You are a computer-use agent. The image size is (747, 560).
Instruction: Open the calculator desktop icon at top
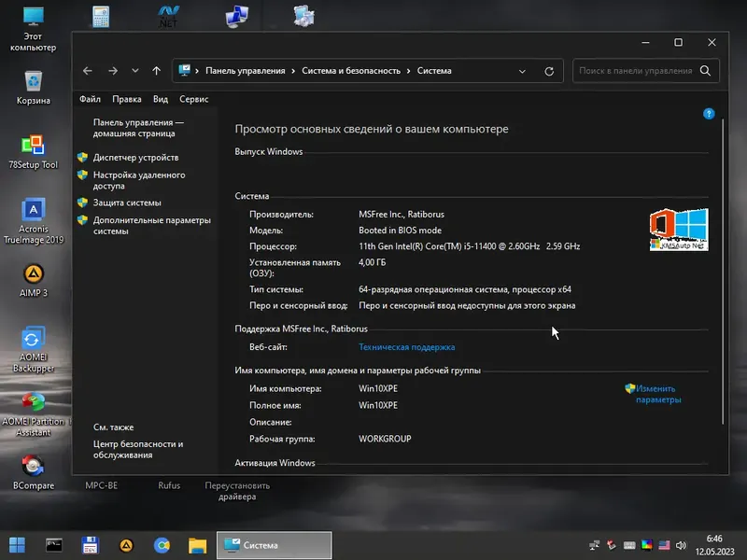tap(101, 17)
